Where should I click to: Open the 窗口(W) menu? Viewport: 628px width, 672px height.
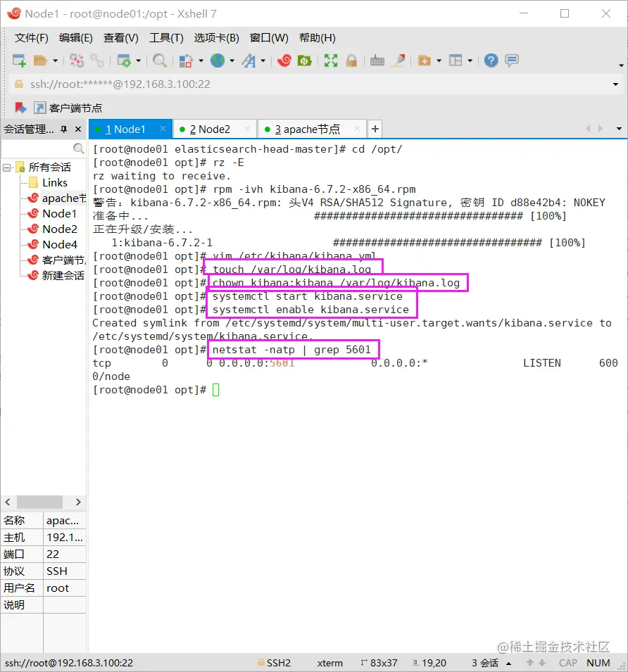[269, 38]
